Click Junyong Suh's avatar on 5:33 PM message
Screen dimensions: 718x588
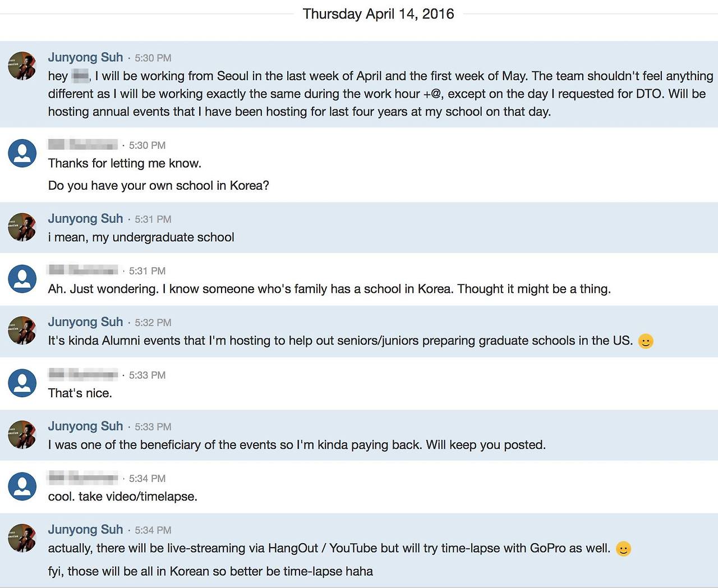click(22, 435)
